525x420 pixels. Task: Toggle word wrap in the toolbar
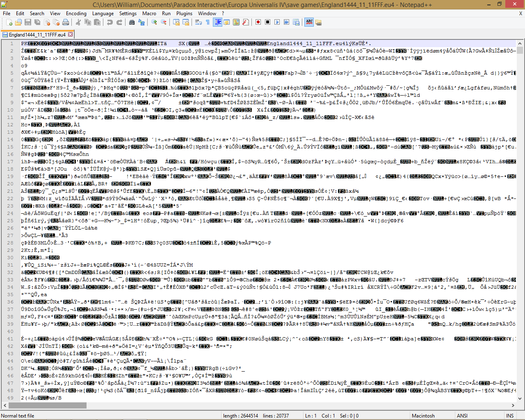click(x=198, y=22)
